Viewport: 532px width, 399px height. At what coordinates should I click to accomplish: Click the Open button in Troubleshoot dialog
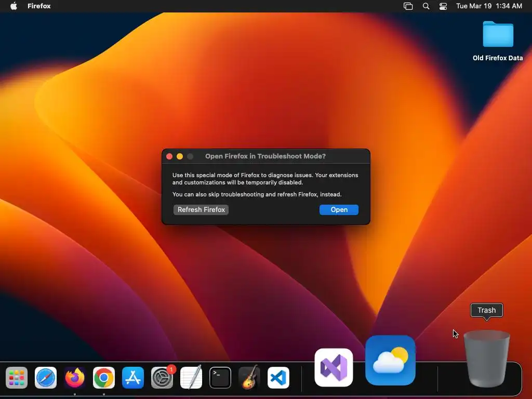pyautogui.click(x=339, y=210)
